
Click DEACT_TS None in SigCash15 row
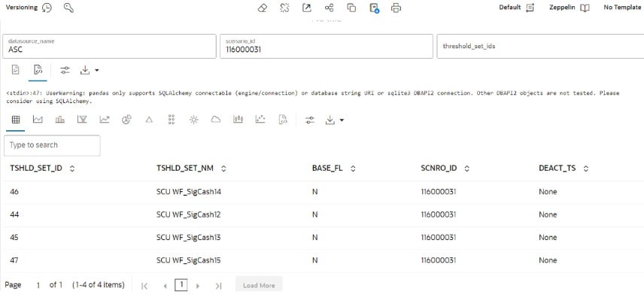point(548,260)
